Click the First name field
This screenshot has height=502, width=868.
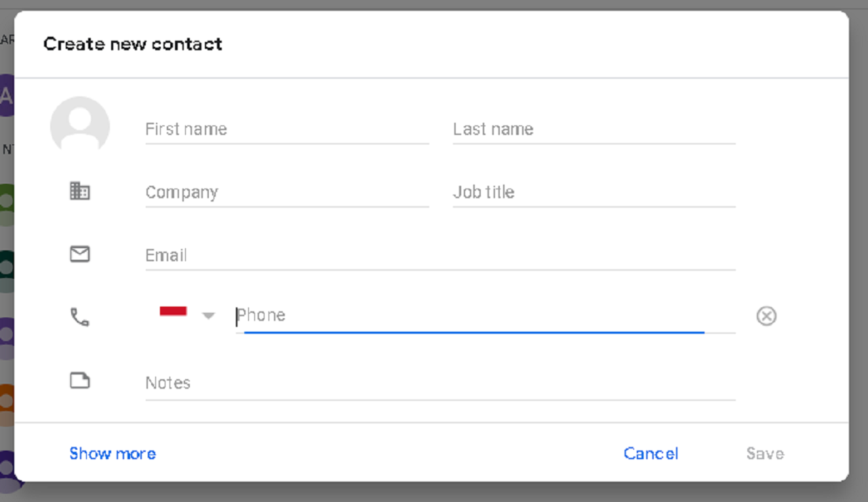click(x=286, y=130)
